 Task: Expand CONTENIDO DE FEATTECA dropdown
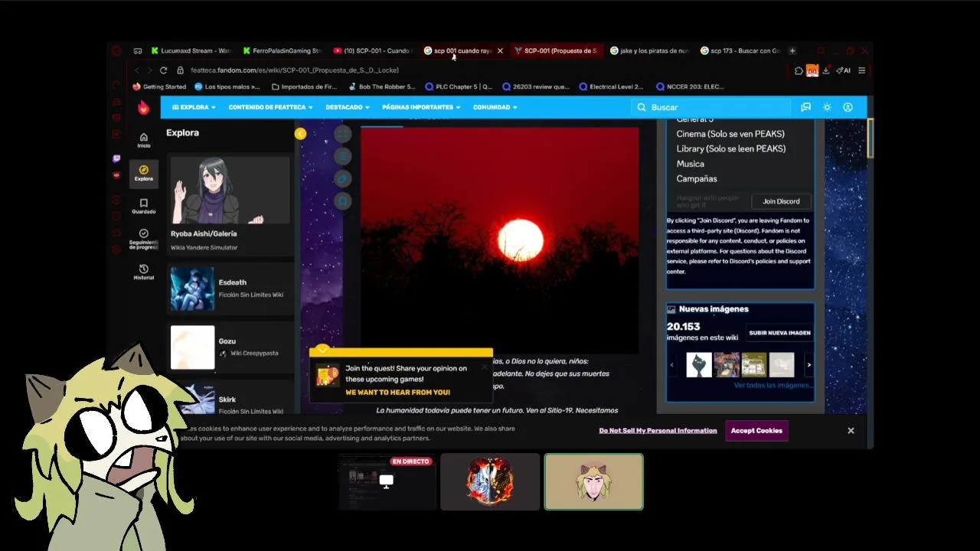pyautogui.click(x=270, y=107)
